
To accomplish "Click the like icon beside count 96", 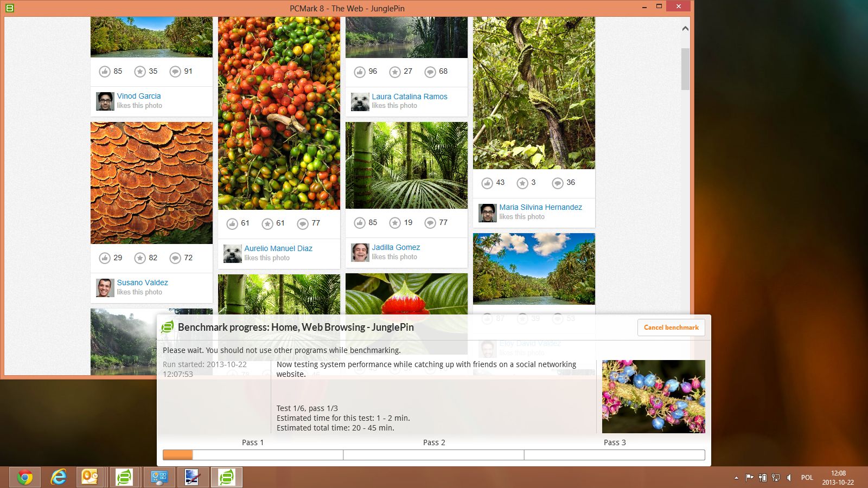I will pyautogui.click(x=360, y=72).
